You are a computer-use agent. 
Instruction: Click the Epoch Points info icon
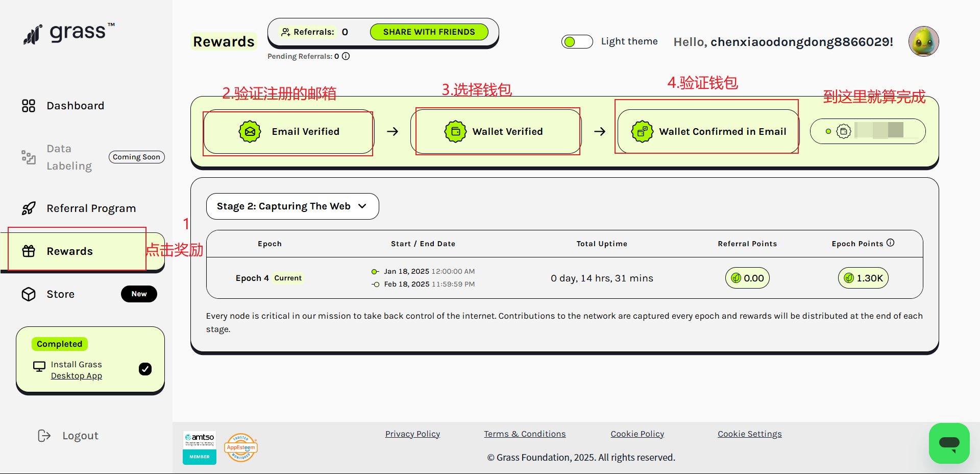pyautogui.click(x=890, y=243)
